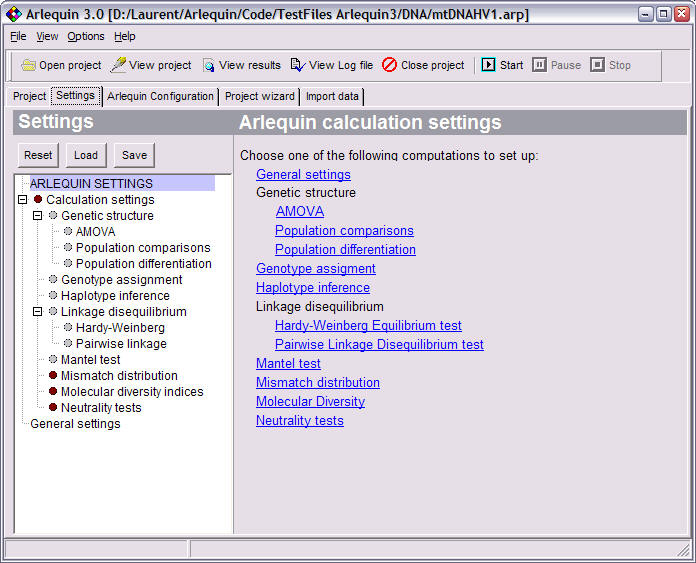The image size is (696, 563).
Task: Switch to the Arlequin Configuration tab
Action: point(160,96)
